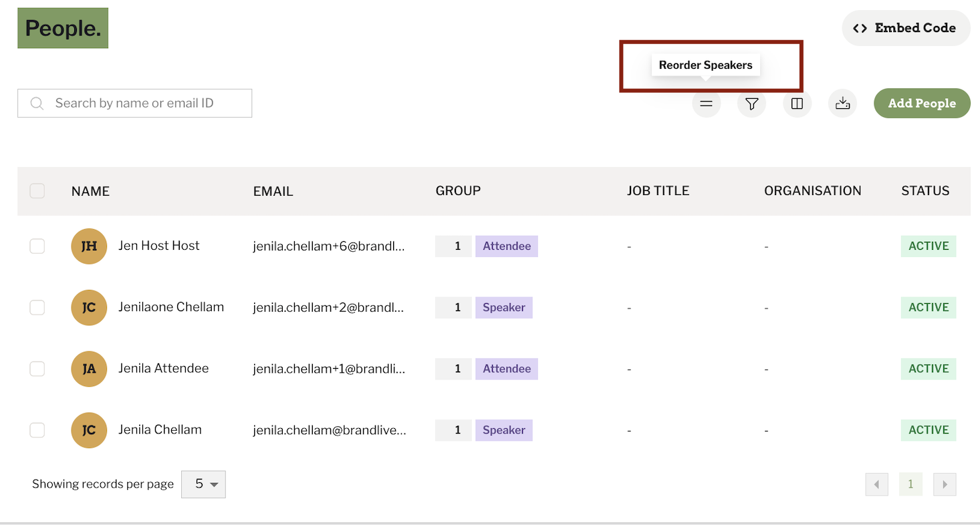Viewport: 980px width, 525px height.
Task: Click group count 1 for Jen Host Host
Action: [x=453, y=246]
